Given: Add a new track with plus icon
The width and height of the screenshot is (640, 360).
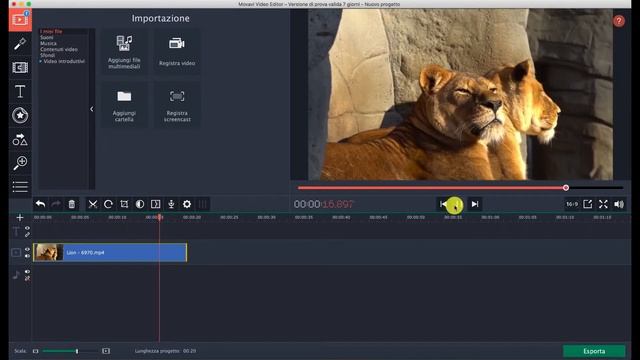Looking at the screenshot, I should point(20,218).
